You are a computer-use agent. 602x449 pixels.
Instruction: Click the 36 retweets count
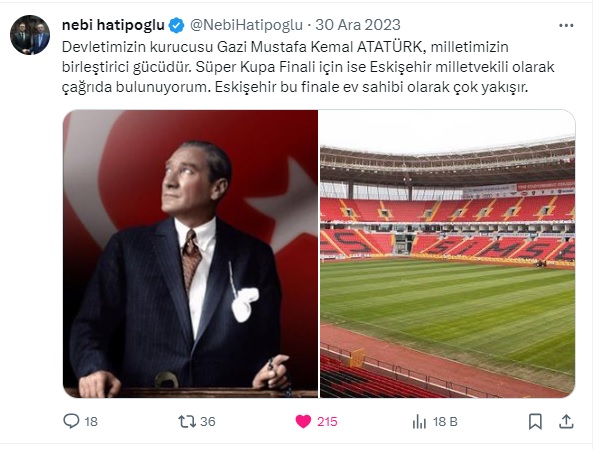click(x=208, y=422)
